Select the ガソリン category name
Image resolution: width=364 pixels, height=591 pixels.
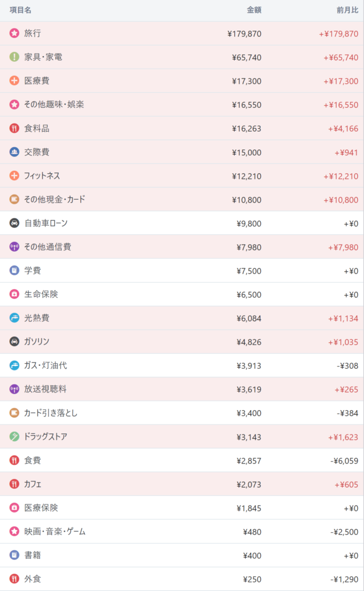38,342
